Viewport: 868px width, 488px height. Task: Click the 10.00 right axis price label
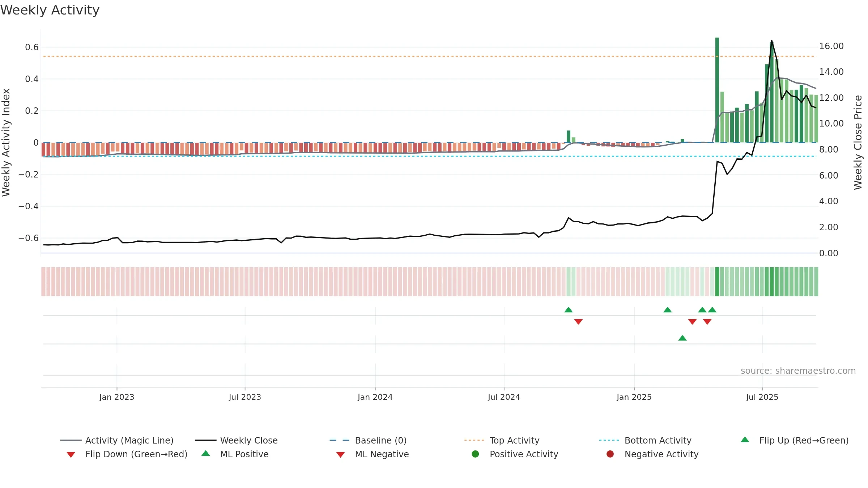831,124
